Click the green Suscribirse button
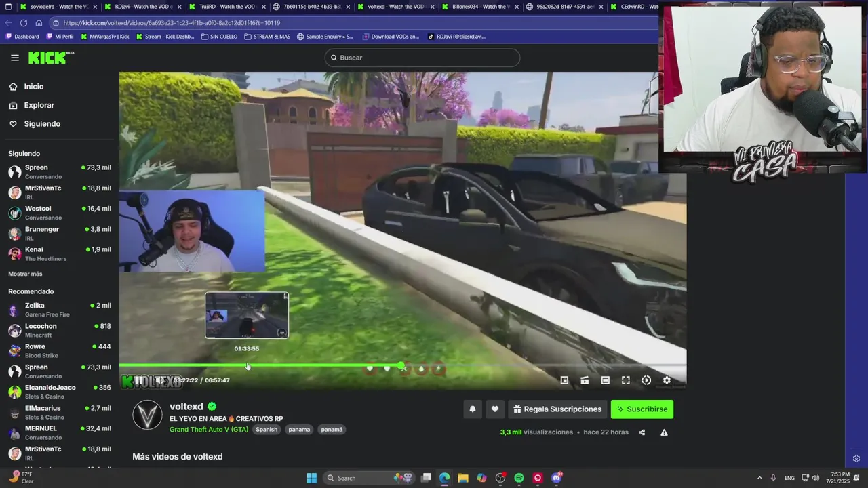 (x=642, y=409)
